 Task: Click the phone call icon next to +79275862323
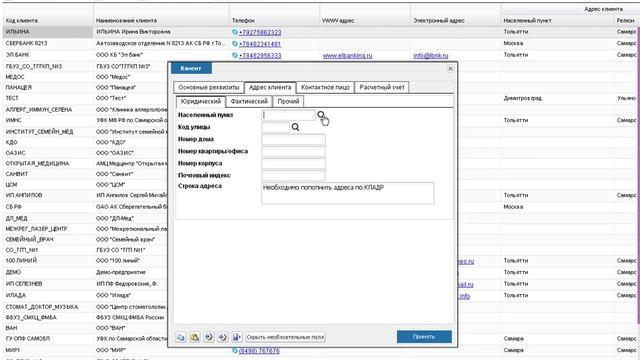click(235, 32)
